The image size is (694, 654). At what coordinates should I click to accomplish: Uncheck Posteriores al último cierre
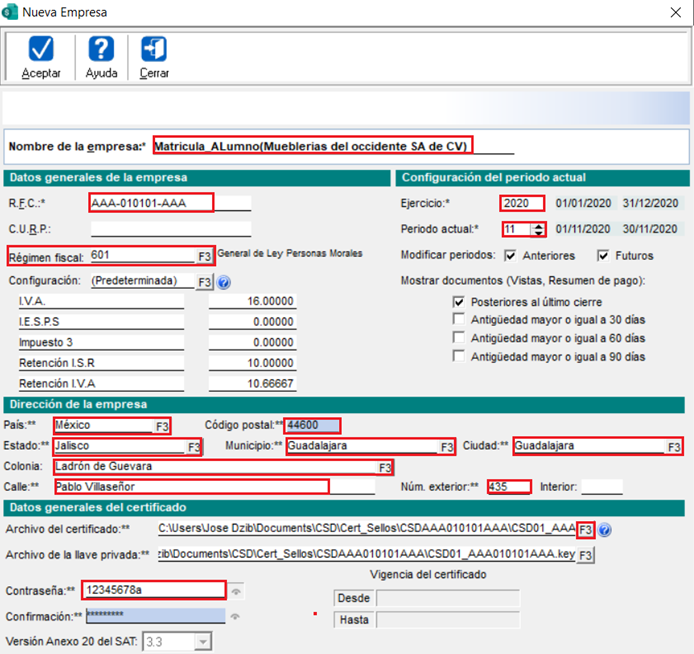[x=459, y=301]
